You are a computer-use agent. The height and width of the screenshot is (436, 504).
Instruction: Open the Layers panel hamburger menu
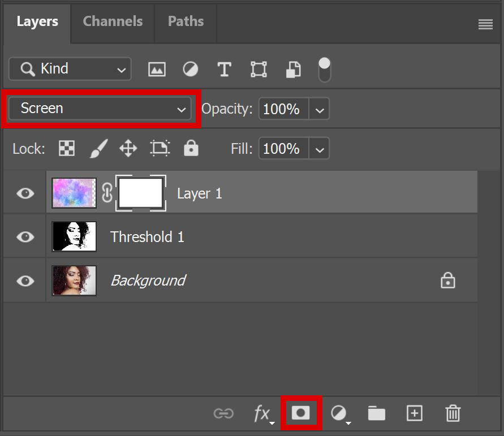point(485,24)
